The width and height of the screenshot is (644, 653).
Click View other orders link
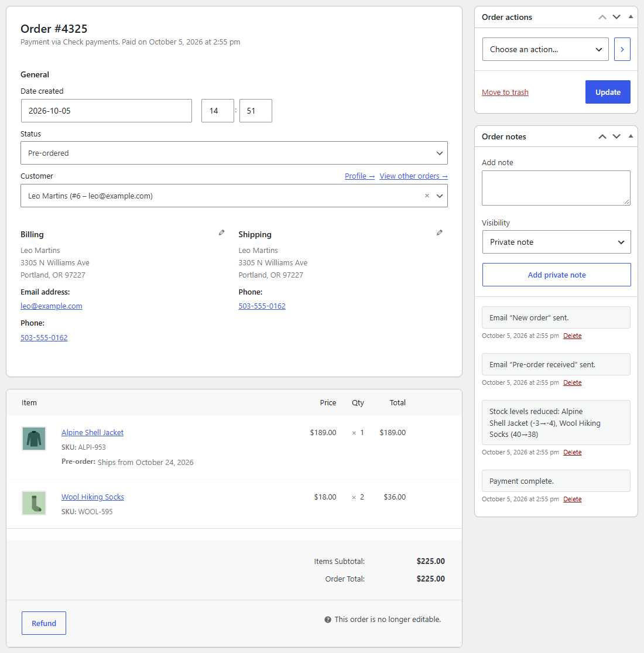coord(413,176)
